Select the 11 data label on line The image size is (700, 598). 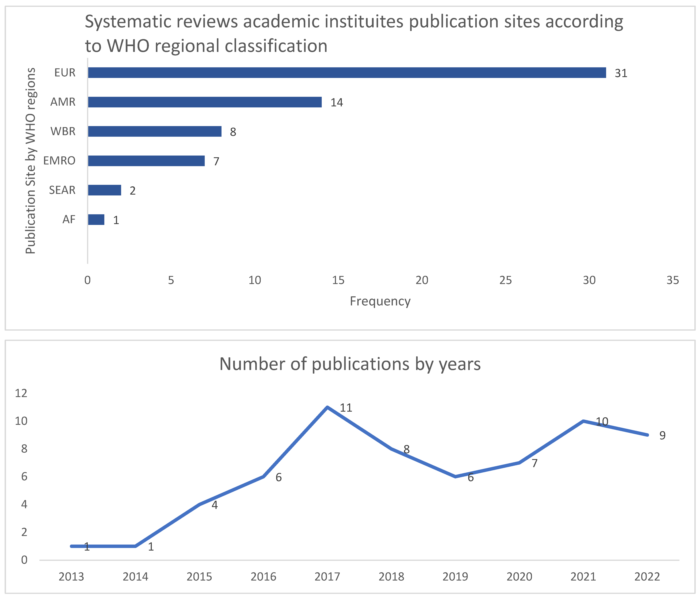(346, 408)
